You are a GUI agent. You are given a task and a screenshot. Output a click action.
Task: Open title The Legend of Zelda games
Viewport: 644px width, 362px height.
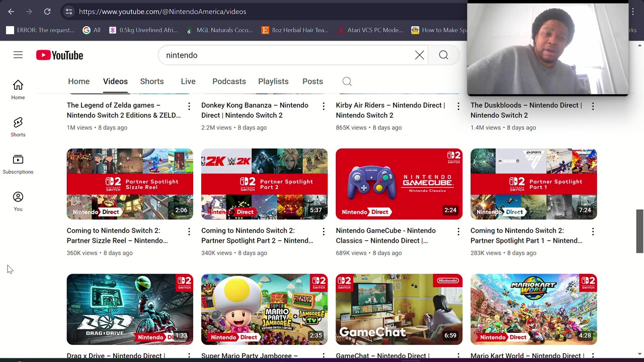click(124, 110)
